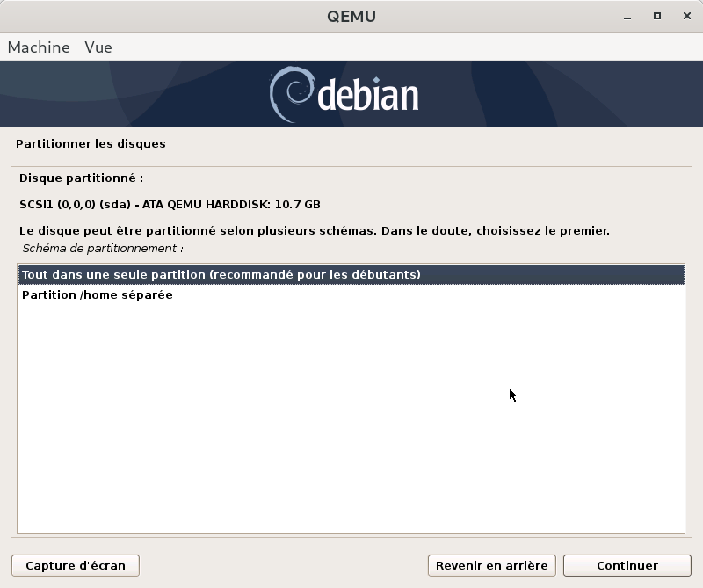
Task: Click the 'Revenir en arrière' button
Action: point(491,566)
